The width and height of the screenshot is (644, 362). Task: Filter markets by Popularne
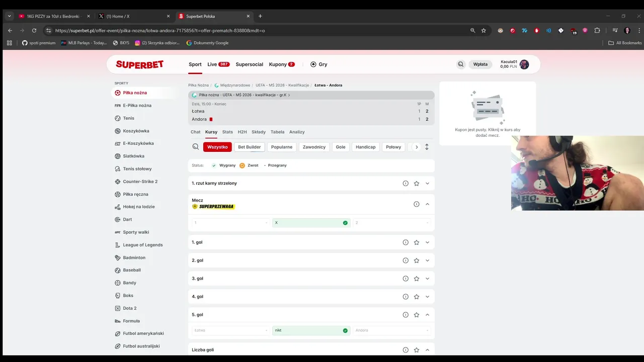[281, 147]
